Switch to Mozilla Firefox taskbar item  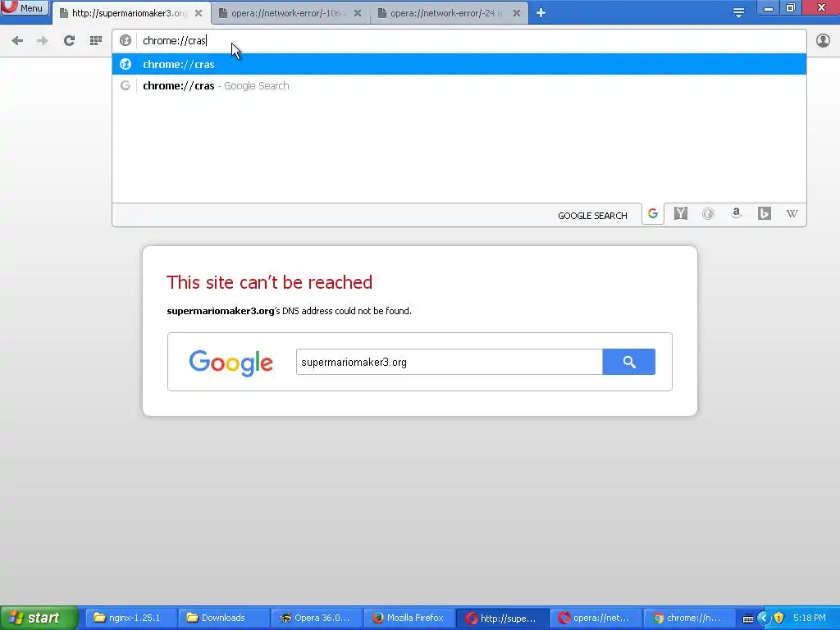tap(409, 618)
